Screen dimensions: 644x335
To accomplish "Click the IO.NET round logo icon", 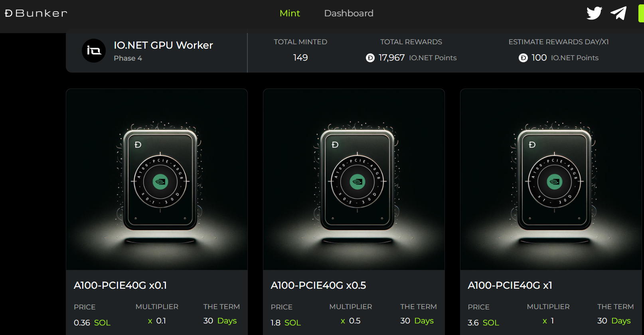I will point(94,51).
